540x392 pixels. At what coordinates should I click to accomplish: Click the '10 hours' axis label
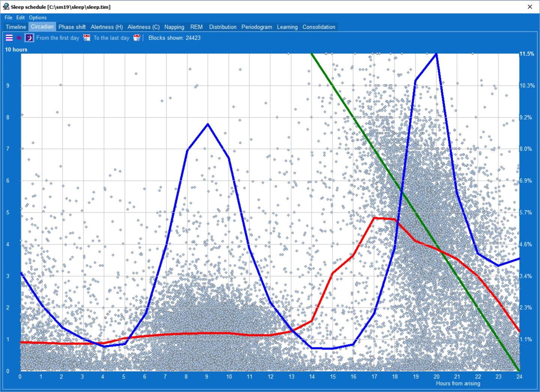coord(16,50)
